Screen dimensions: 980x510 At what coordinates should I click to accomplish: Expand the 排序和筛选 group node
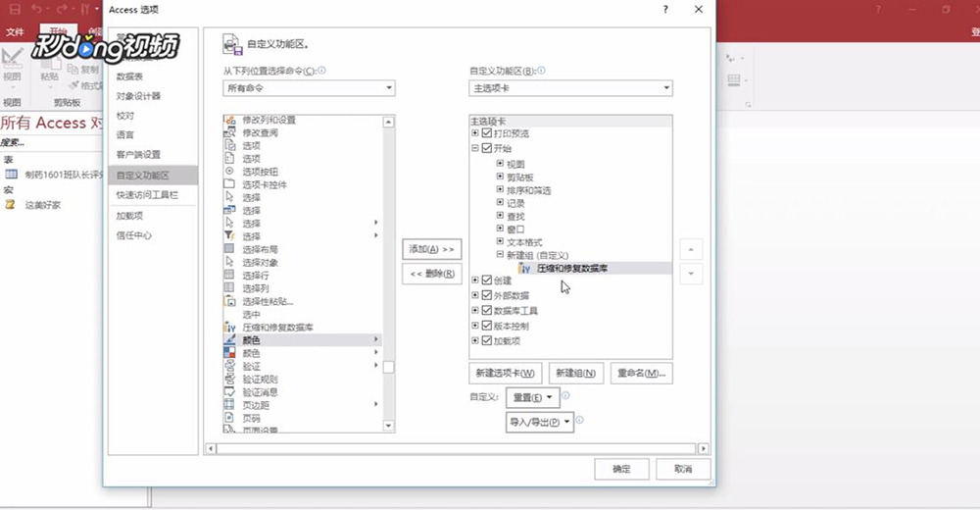pyautogui.click(x=500, y=189)
